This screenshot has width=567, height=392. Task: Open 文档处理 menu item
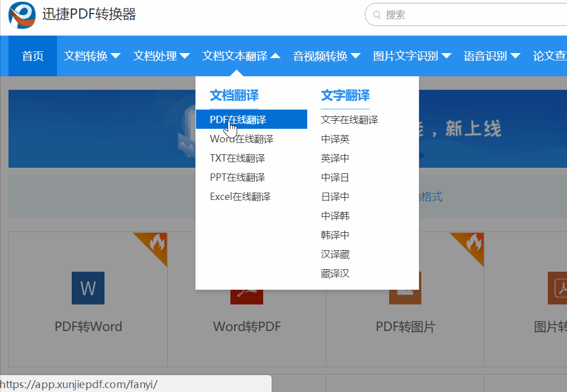coord(161,56)
